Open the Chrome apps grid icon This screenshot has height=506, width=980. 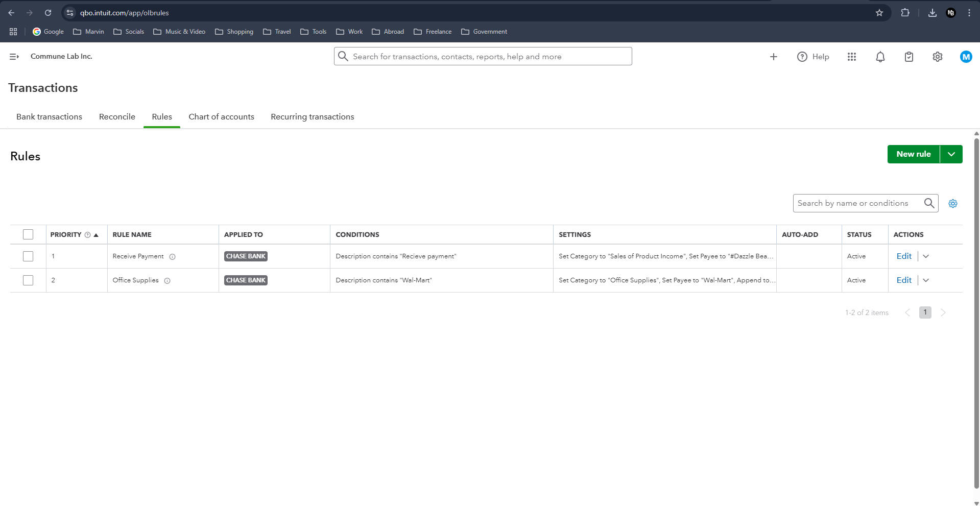13,32
